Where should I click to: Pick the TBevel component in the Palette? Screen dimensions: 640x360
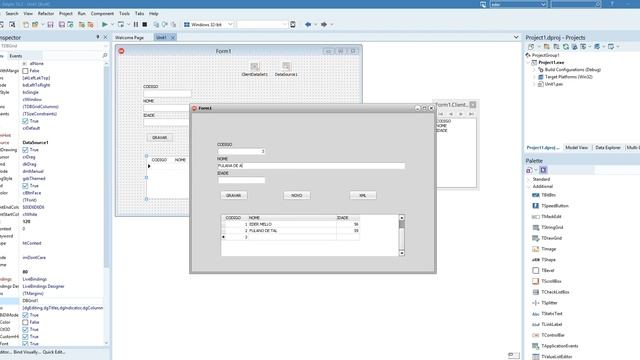coord(547,270)
